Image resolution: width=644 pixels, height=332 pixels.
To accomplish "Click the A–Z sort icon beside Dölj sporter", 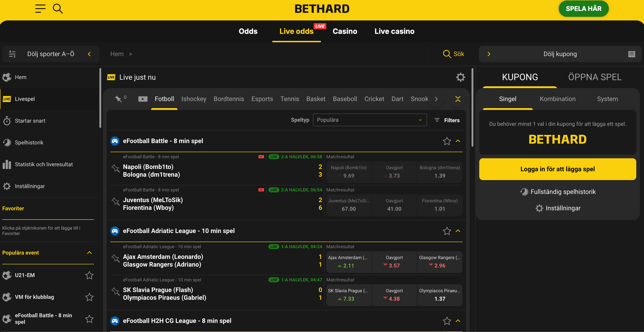I will point(12,54).
